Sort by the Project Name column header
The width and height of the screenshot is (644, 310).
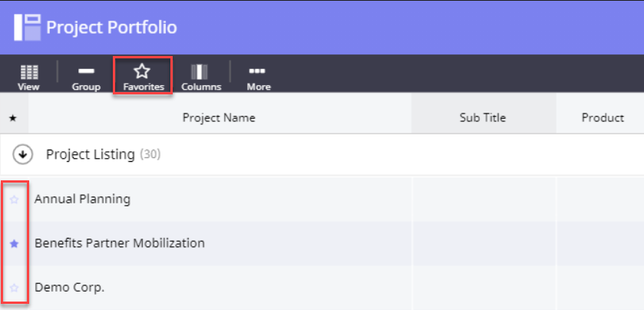[x=219, y=117]
